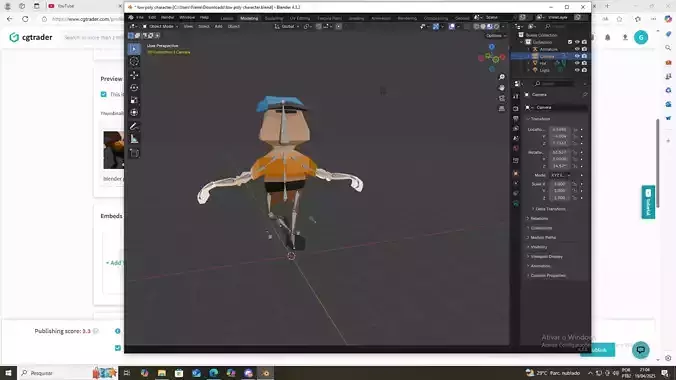Select the Scale tool in Blender
This screenshot has width=676, height=380.
point(134,100)
